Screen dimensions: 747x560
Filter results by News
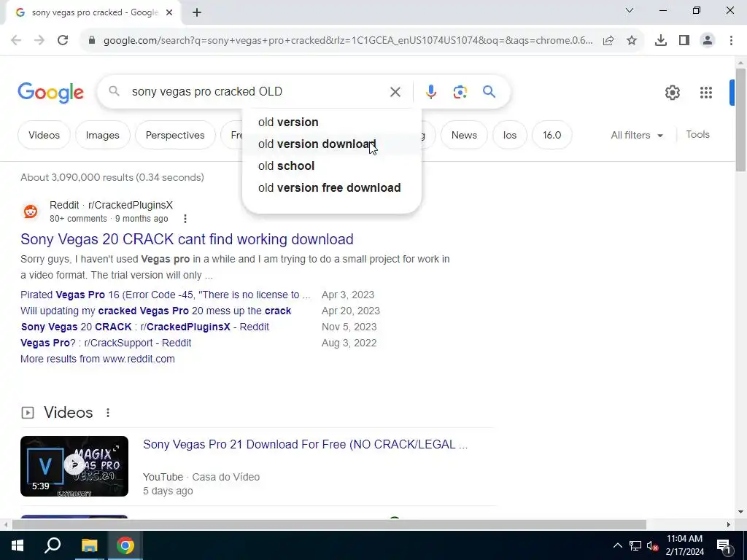464,135
